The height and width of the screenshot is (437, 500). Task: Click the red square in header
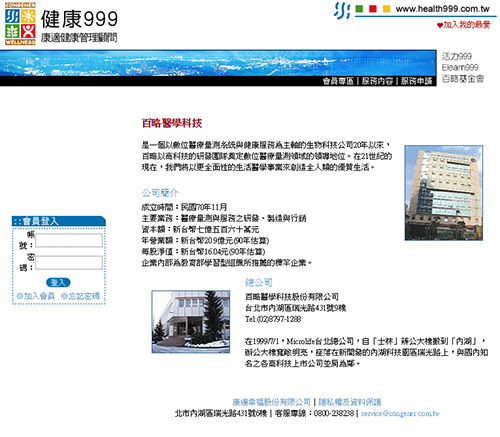(373, 9)
